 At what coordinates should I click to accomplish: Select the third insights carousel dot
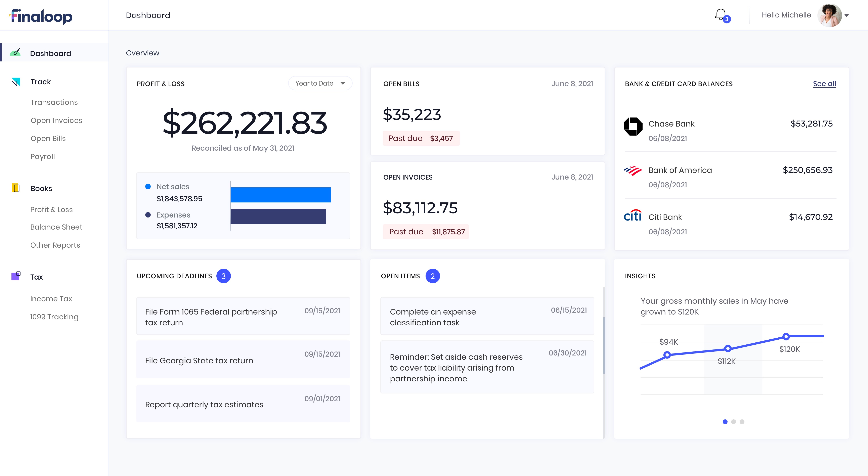click(742, 422)
